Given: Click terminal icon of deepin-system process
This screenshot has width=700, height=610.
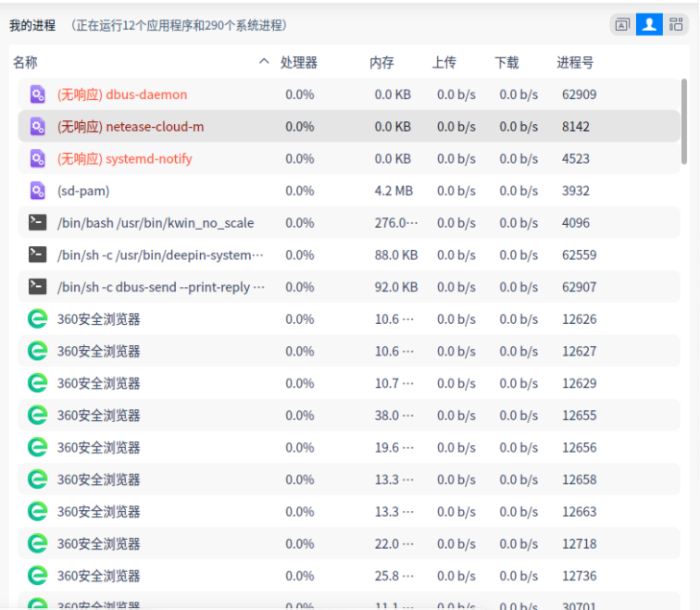Looking at the screenshot, I should point(37,255).
